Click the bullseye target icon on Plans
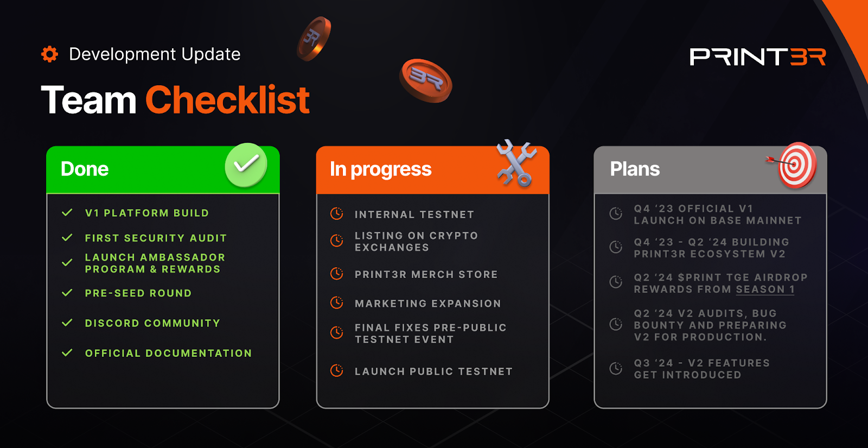The height and width of the screenshot is (448, 868). click(x=792, y=165)
